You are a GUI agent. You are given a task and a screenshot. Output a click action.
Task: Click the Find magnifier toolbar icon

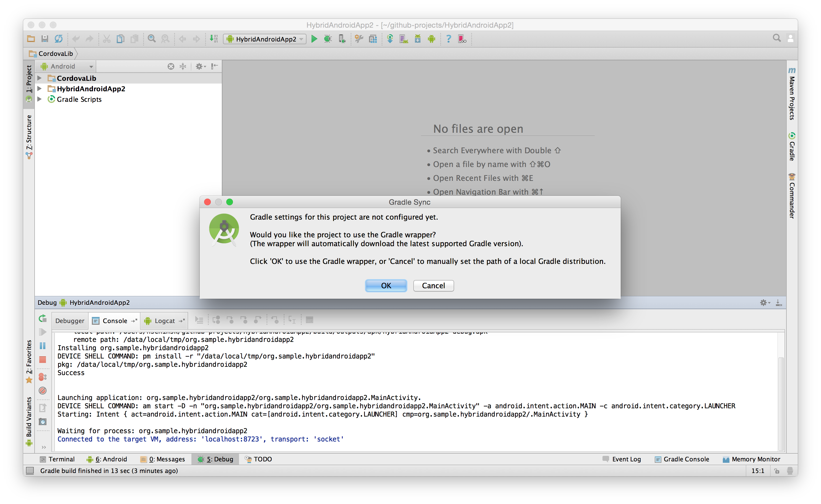[152, 39]
